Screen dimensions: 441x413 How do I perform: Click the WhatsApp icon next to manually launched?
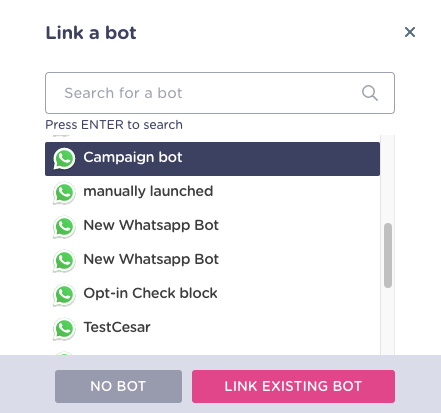(x=64, y=193)
